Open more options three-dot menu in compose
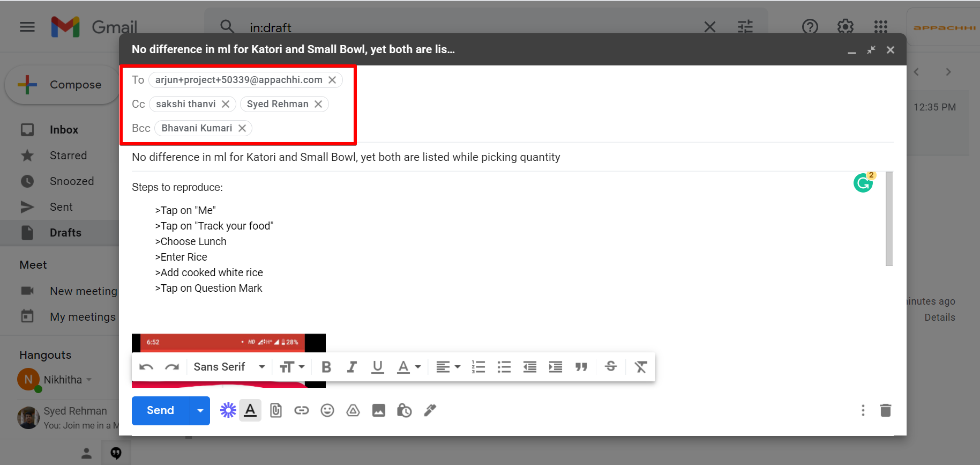The width and height of the screenshot is (980, 465). tap(863, 410)
